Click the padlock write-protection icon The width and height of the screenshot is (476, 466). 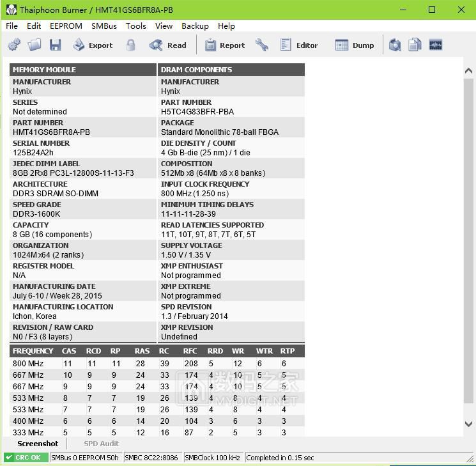(x=130, y=45)
